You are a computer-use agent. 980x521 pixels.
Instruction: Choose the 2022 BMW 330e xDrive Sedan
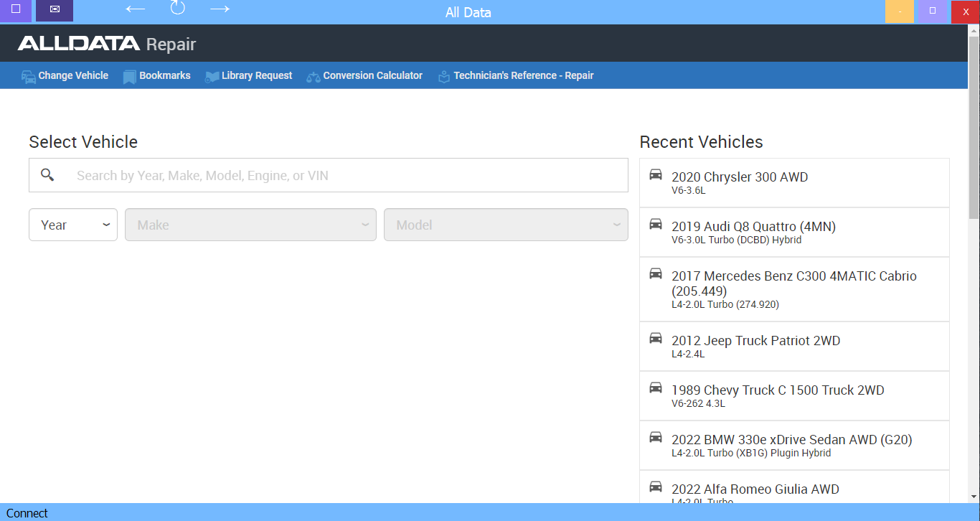point(791,438)
